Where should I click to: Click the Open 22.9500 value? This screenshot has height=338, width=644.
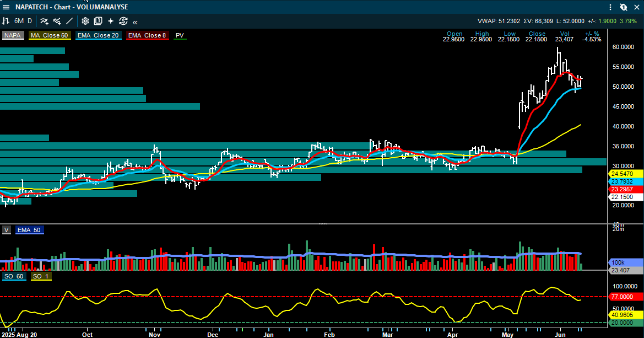pos(453,40)
